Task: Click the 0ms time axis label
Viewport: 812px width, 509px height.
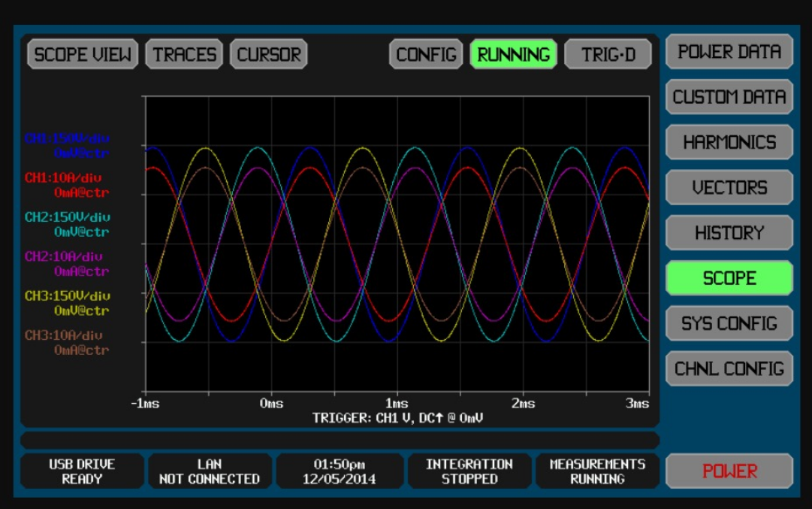Action: coord(271,403)
